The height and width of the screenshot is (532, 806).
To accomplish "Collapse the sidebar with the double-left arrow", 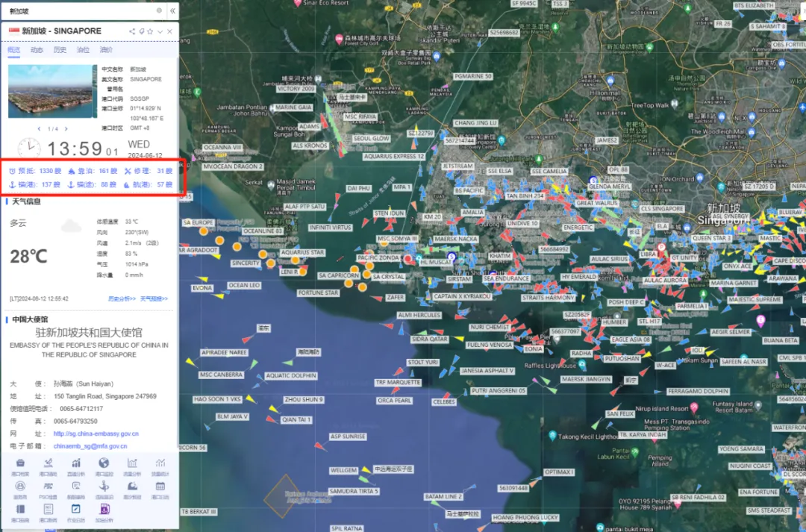I will [x=172, y=10].
